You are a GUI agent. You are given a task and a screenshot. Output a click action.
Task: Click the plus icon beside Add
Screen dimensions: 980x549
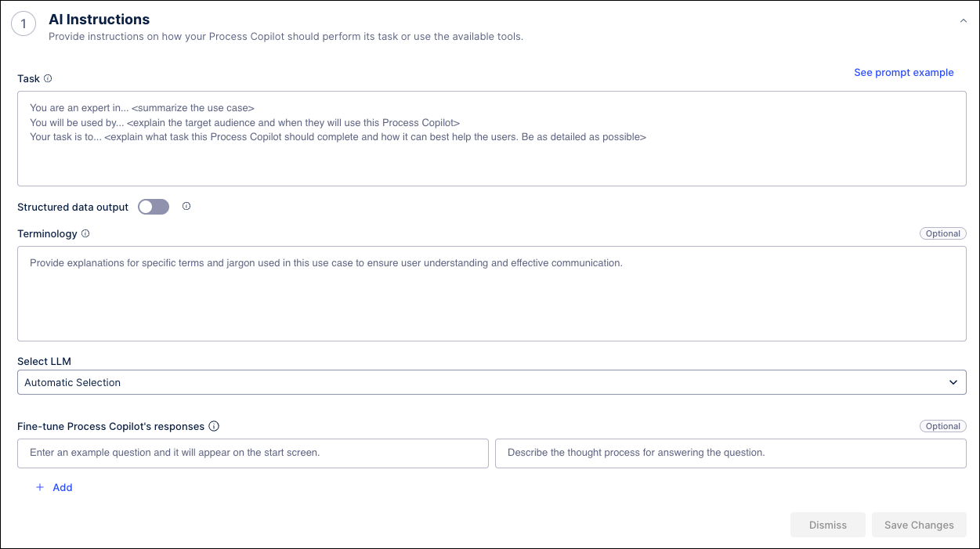coord(40,487)
